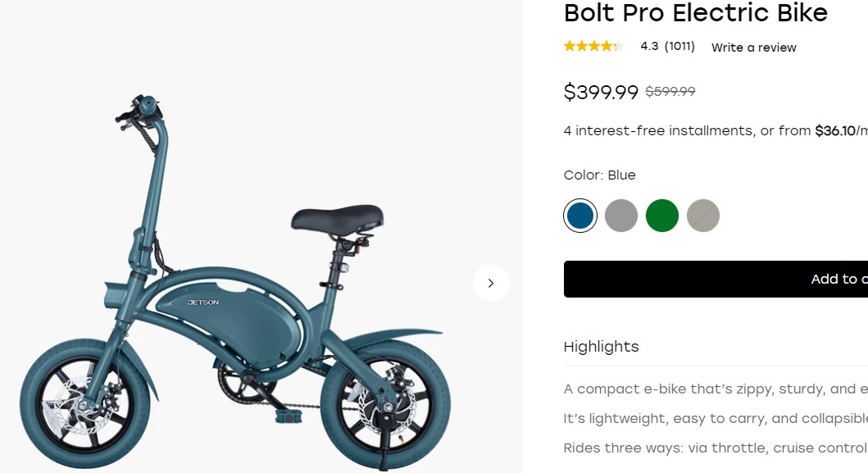This screenshot has width=868, height=473.
Task: Choose the gray color swatch
Action: click(621, 216)
